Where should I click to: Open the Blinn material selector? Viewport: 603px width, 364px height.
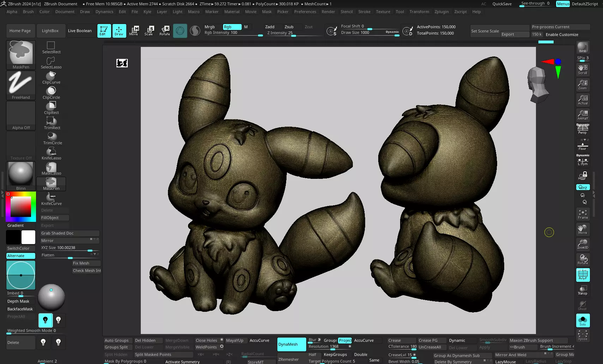pyautogui.click(x=21, y=176)
